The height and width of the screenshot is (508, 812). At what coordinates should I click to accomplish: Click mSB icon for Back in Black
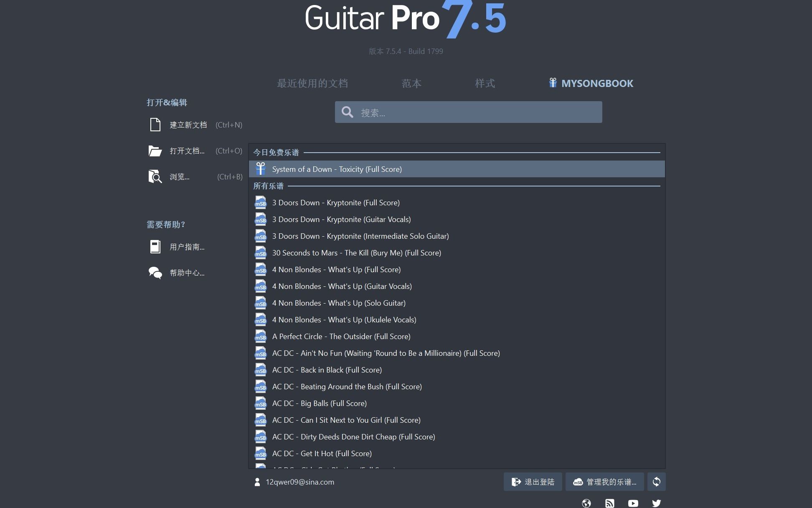pos(261,370)
